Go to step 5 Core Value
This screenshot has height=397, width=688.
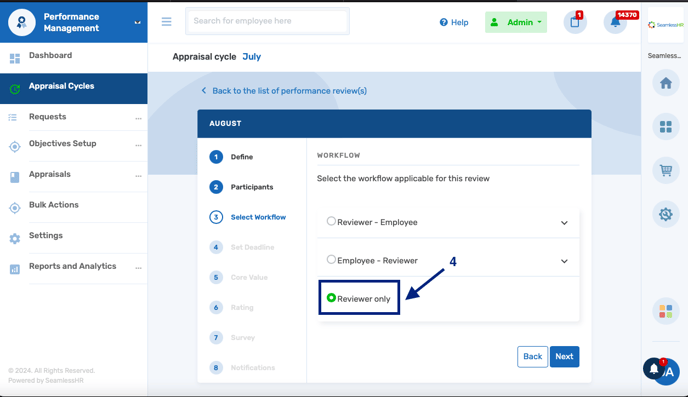(x=239, y=277)
